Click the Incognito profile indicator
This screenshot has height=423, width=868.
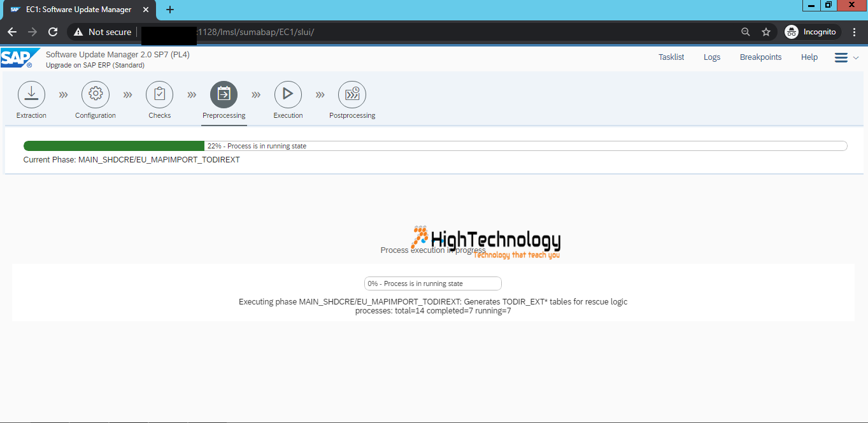(x=812, y=32)
